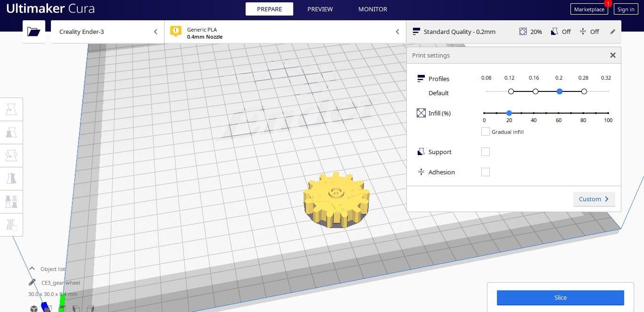Open the Marketplace
The image size is (644, 312).
[x=589, y=9]
